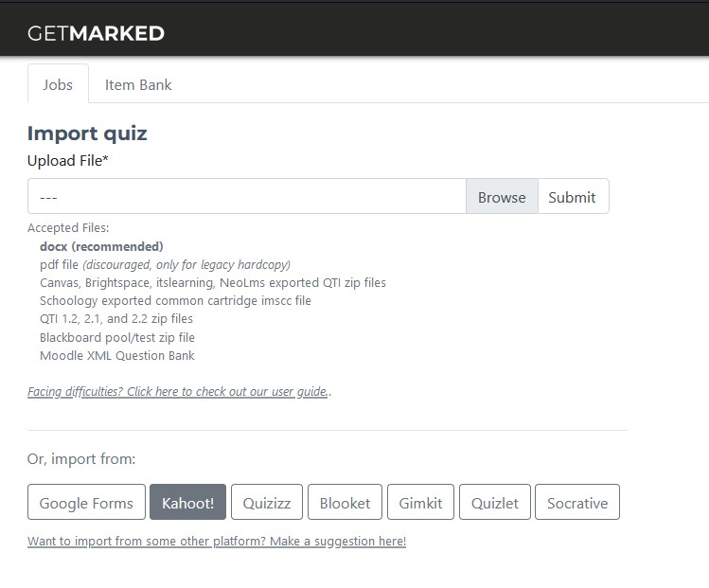Click the Blackboard pool/test zip file entry
This screenshot has width=709, height=588.
coord(117,337)
